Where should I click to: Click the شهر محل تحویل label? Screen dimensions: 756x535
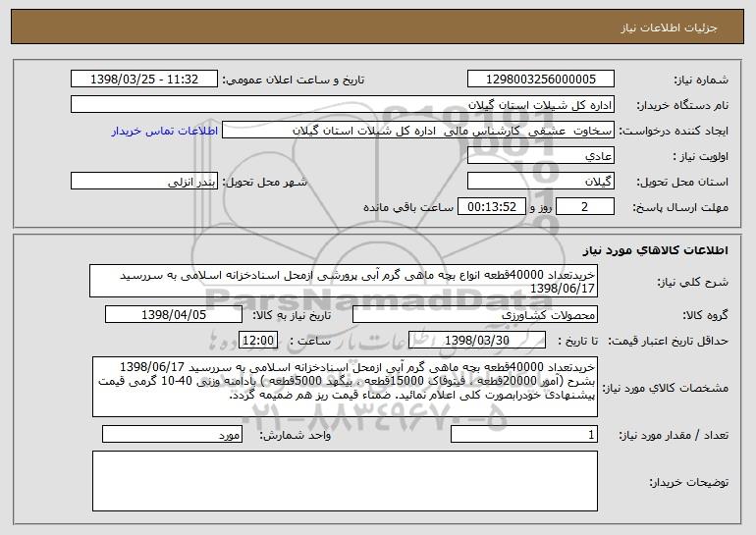point(265,182)
